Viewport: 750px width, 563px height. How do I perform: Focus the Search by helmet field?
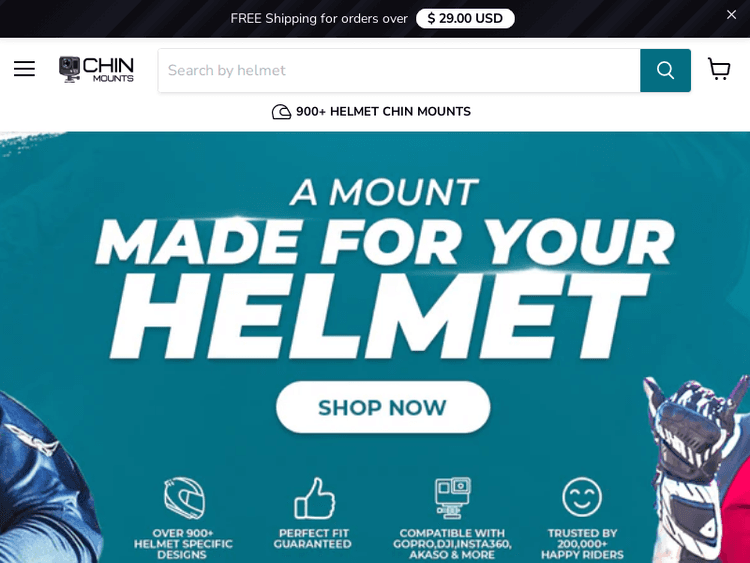(399, 70)
